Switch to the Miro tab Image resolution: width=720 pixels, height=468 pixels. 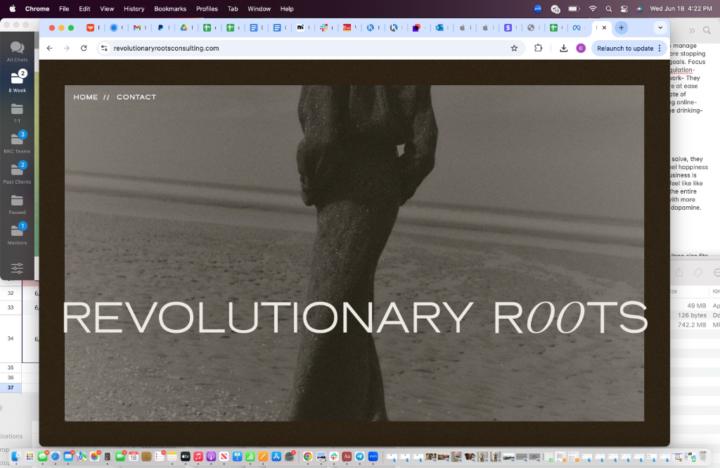click(300, 28)
